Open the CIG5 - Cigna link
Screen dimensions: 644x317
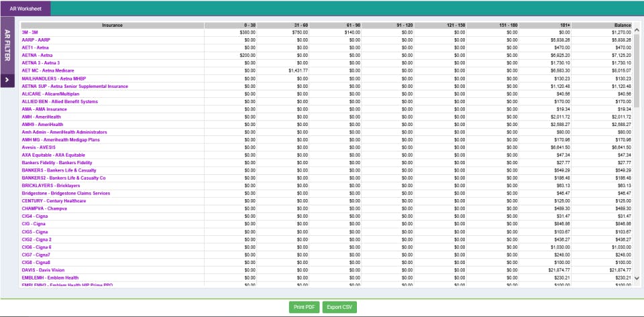34,232
